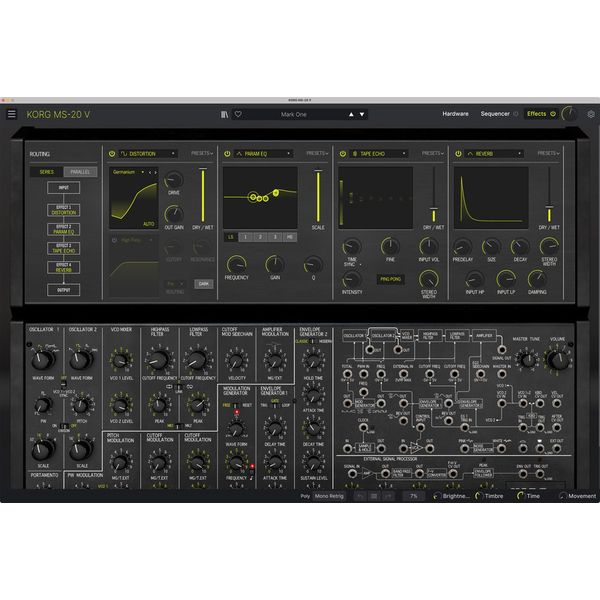The width and height of the screenshot is (600, 600).
Task: Select Parallel routing mode
Action: tap(80, 172)
